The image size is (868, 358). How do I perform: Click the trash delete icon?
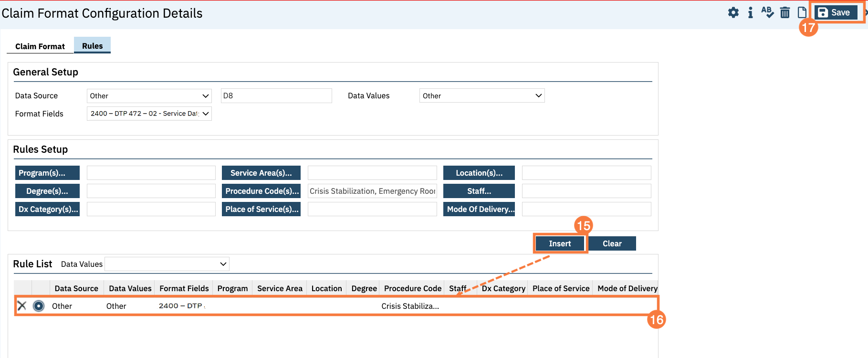coord(785,13)
